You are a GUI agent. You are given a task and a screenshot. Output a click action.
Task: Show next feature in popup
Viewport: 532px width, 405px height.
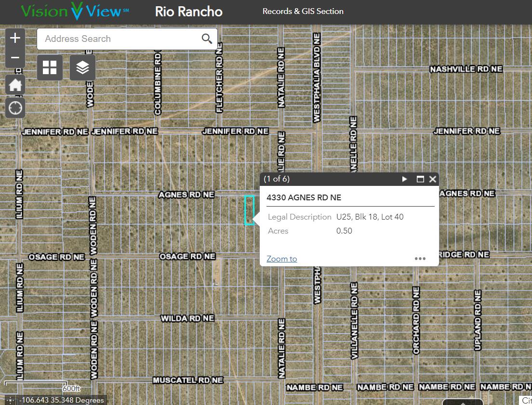(405, 179)
